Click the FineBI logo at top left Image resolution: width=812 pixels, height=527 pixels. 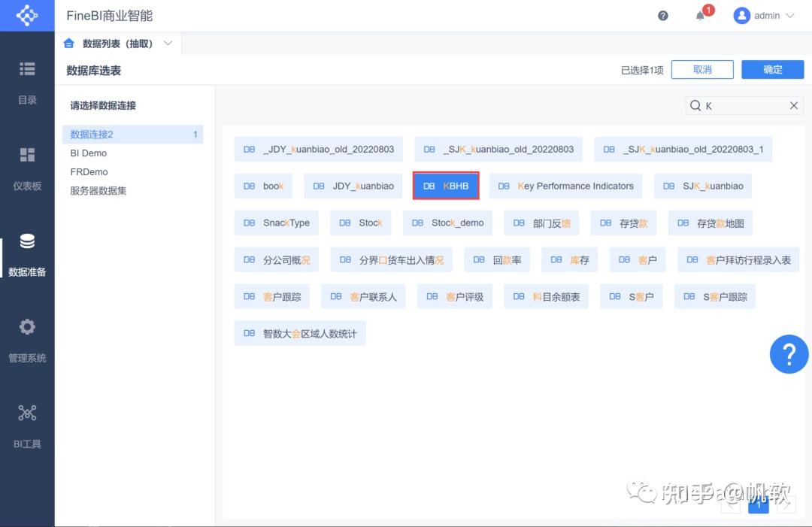27,15
